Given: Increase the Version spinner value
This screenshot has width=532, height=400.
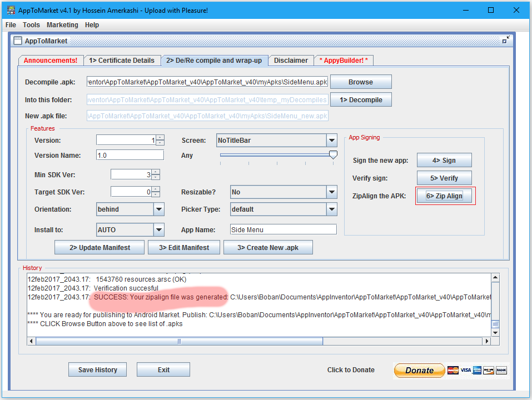Looking at the screenshot, I should [x=161, y=138].
